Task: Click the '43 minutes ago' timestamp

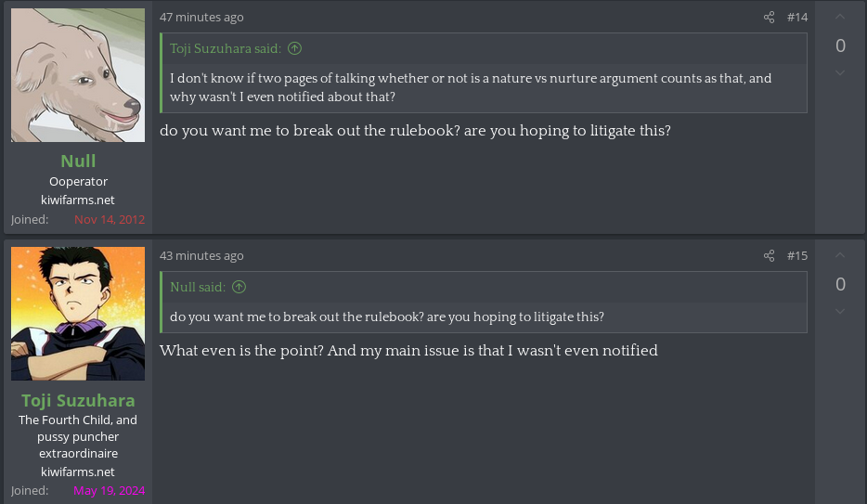Action: [201, 256]
